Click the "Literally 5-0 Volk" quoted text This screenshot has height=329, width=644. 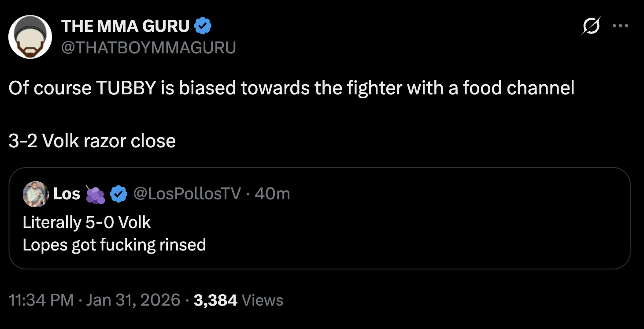(x=87, y=223)
